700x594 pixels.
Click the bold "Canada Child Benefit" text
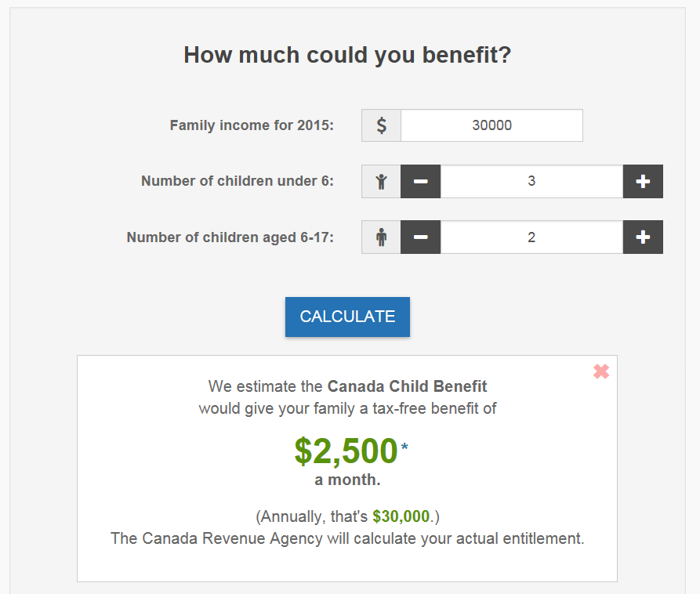click(407, 386)
